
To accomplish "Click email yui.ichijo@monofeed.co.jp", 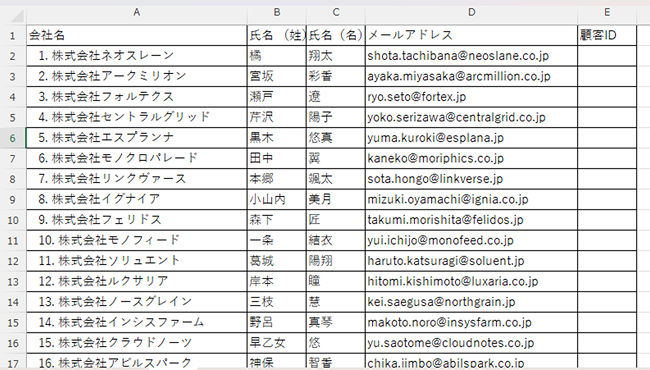I will (x=471, y=240).
